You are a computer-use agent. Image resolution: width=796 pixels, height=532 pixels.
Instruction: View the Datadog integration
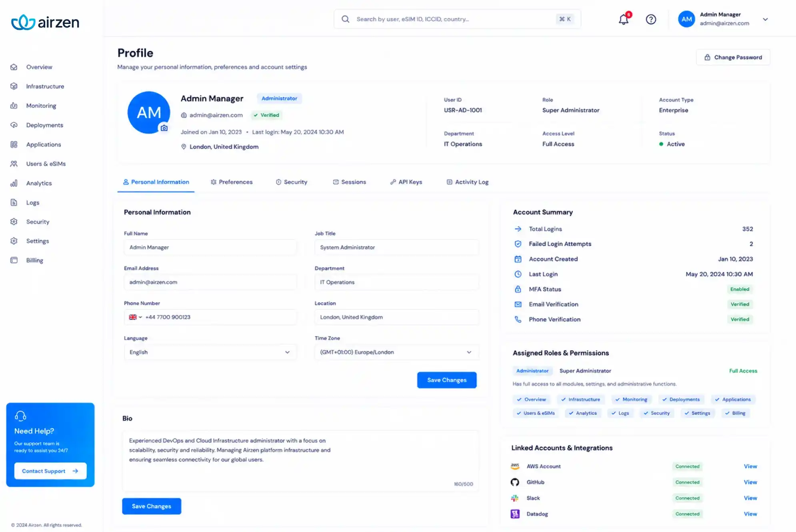tap(750, 514)
